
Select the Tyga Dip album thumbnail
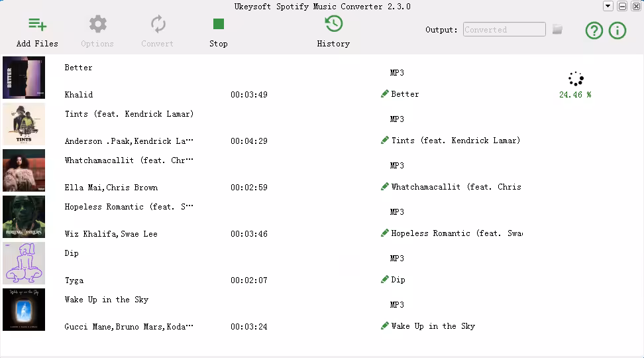click(24, 263)
